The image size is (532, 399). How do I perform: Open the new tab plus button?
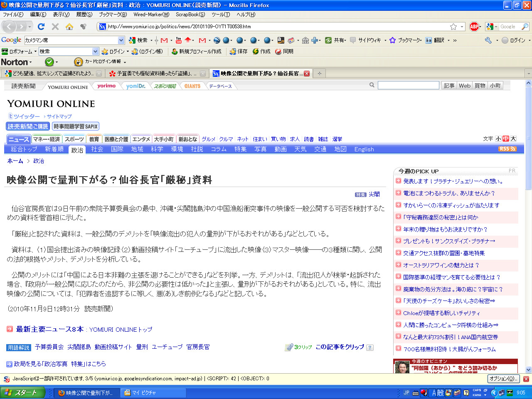tap(320, 74)
